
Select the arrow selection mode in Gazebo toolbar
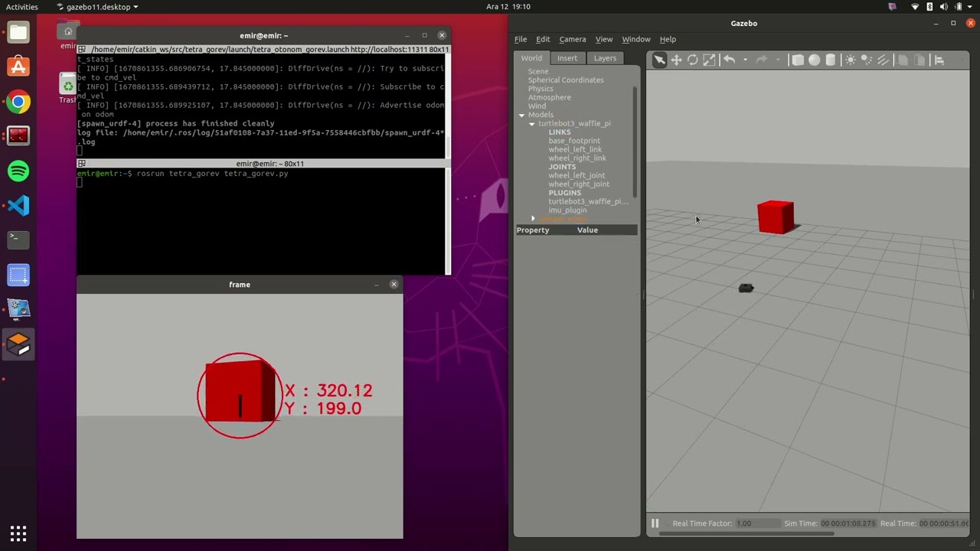(659, 60)
